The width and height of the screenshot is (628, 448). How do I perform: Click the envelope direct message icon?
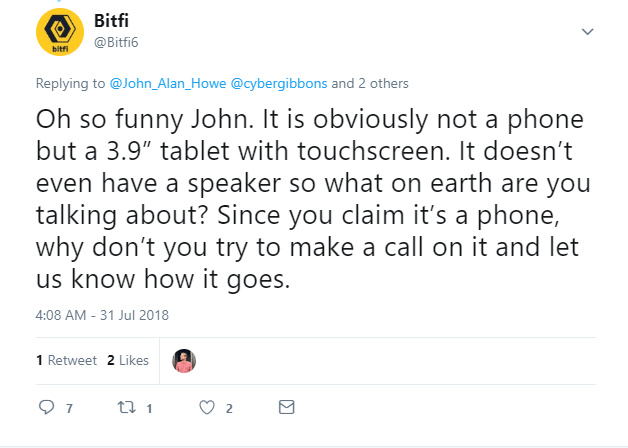coord(286,408)
